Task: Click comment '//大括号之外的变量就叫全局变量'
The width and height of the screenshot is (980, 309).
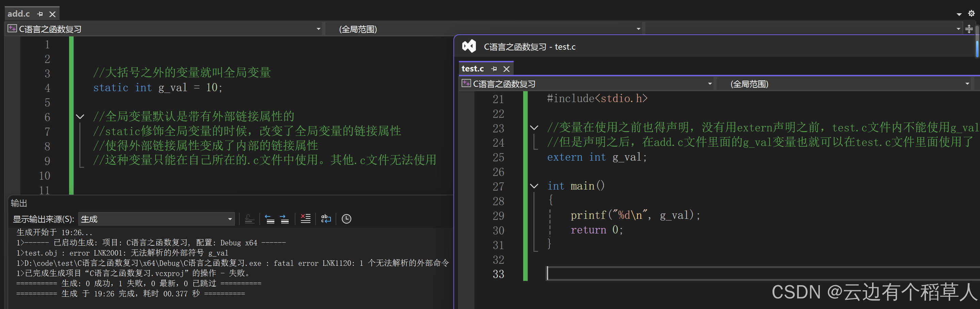Action: click(182, 73)
